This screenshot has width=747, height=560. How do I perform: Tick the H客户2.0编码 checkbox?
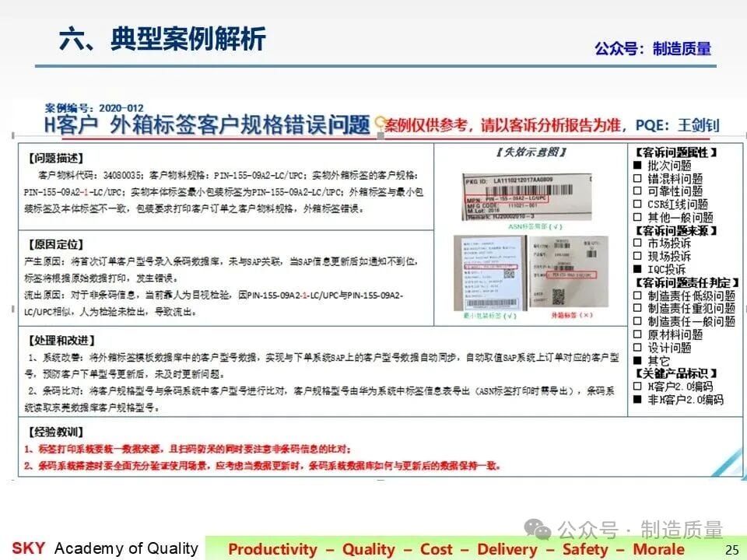point(637,387)
